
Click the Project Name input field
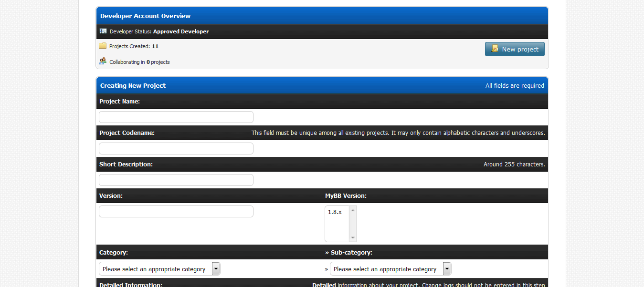pyautogui.click(x=176, y=117)
